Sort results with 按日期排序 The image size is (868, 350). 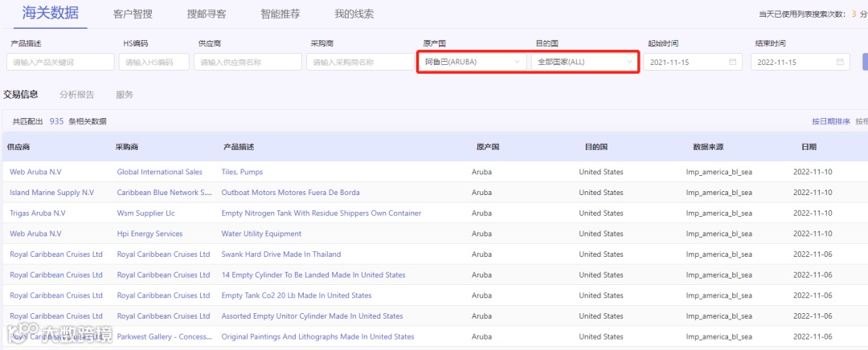point(831,122)
